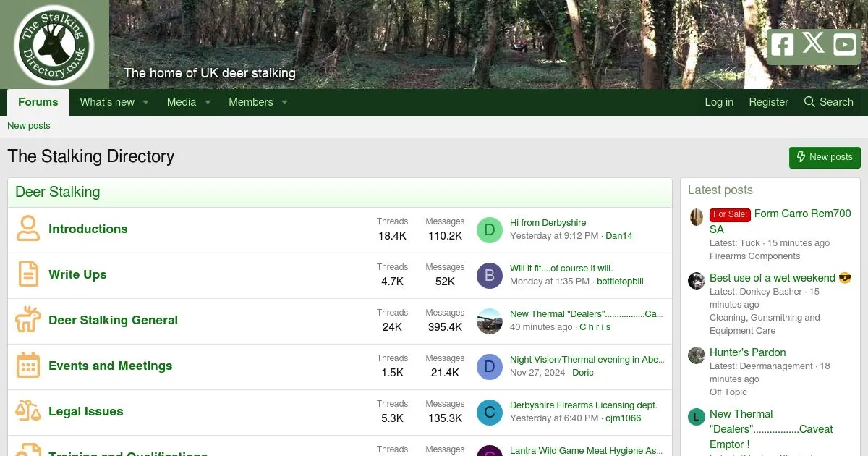Select the Forums tab
Screen dimensions: 868x456
click(x=38, y=102)
